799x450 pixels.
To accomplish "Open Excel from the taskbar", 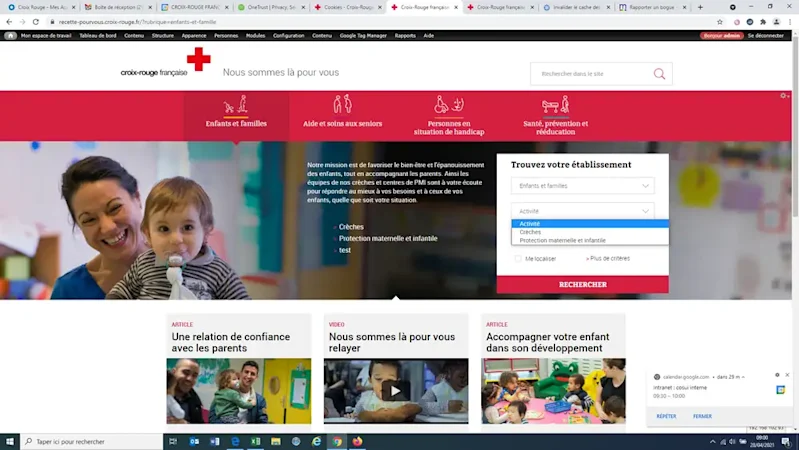I will 255,441.
